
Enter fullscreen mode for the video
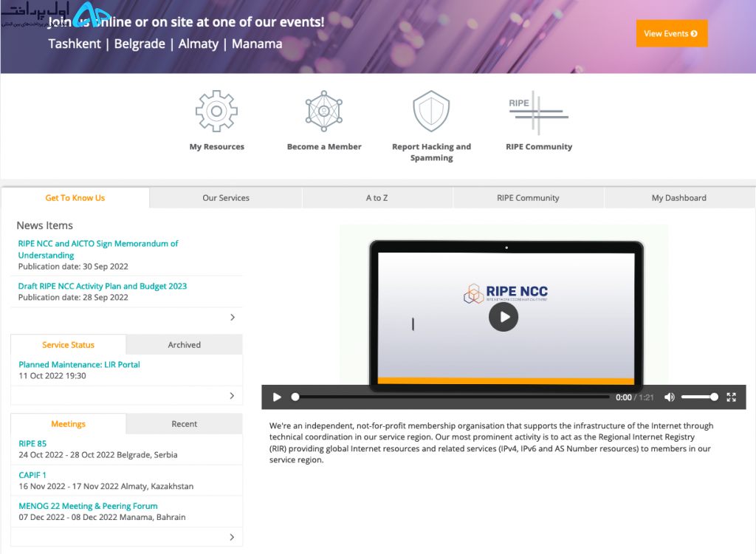click(x=732, y=397)
